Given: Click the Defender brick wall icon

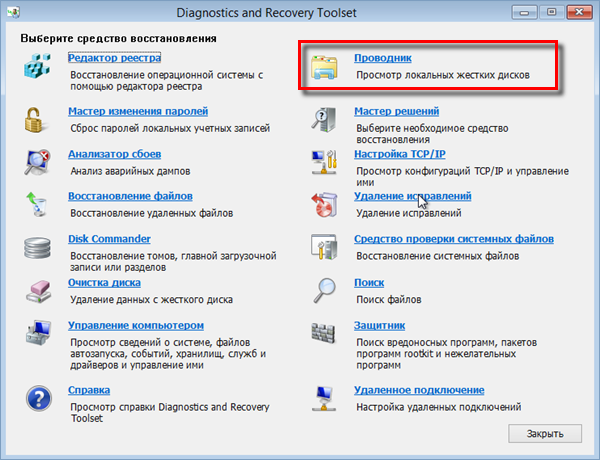Looking at the screenshot, I should pos(323,333).
